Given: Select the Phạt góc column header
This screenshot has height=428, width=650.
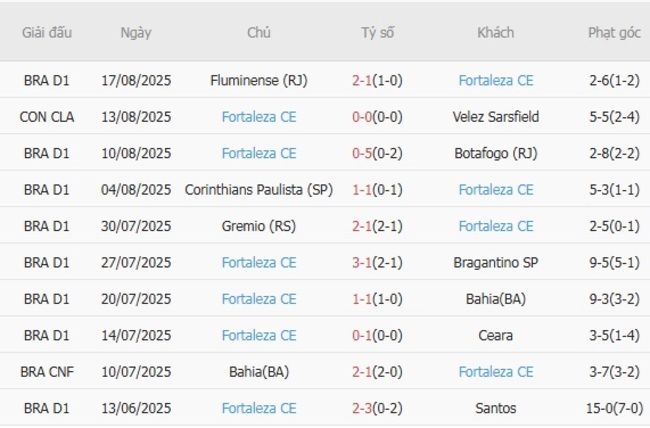Looking at the screenshot, I should click(614, 32).
